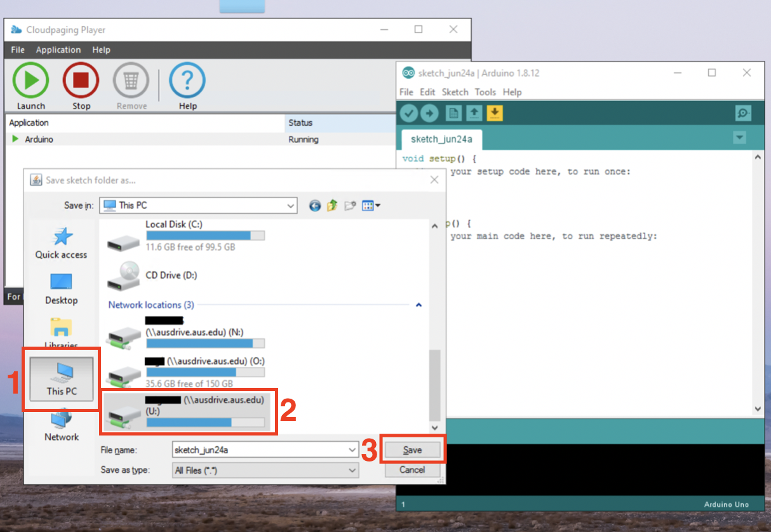This screenshot has height=532, width=771.
Task: Sort by the Status column header
Action: click(340, 123)
